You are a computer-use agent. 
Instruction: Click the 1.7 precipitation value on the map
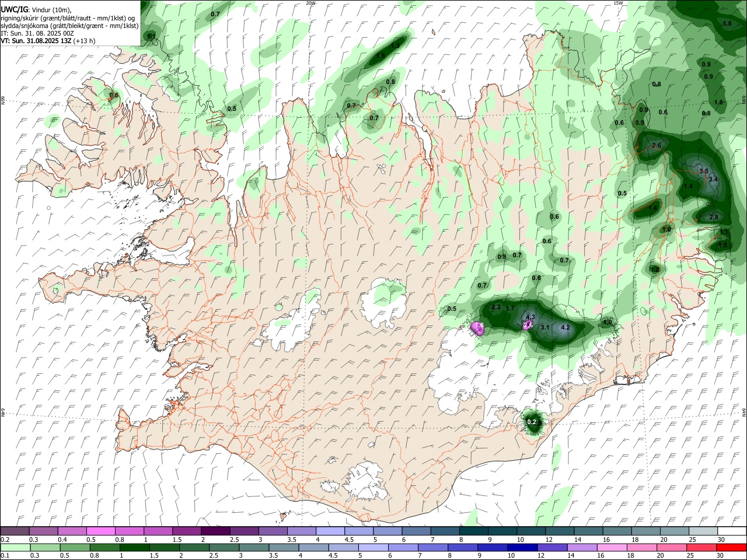pos(510,308)
